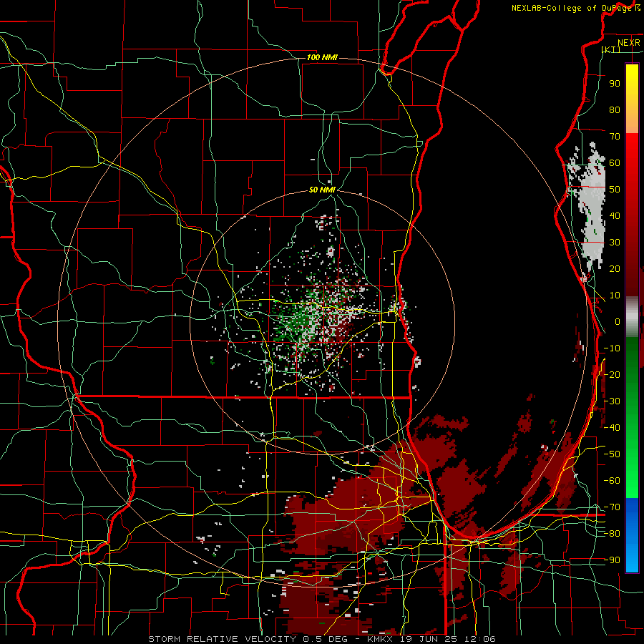This screenshot has width=644, height=644.
Task: Select the green segment of the velocity color bar
Action: (632, 417)
